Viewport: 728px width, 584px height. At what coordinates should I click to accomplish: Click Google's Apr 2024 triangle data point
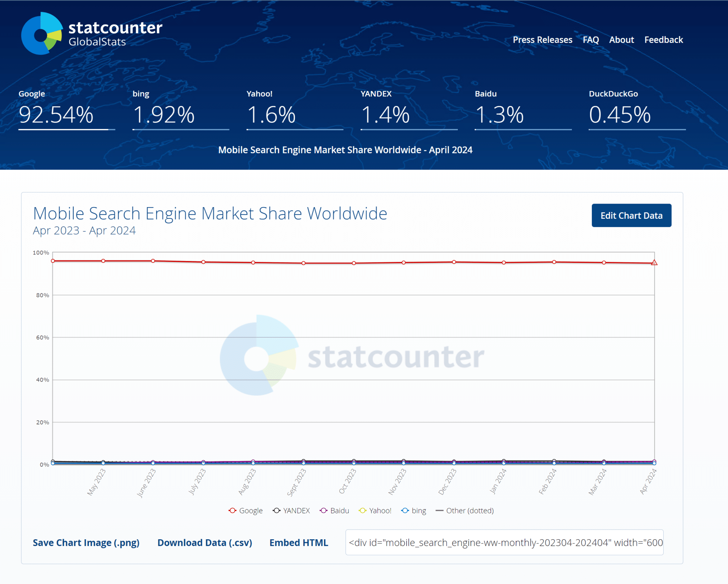(654, 263)
